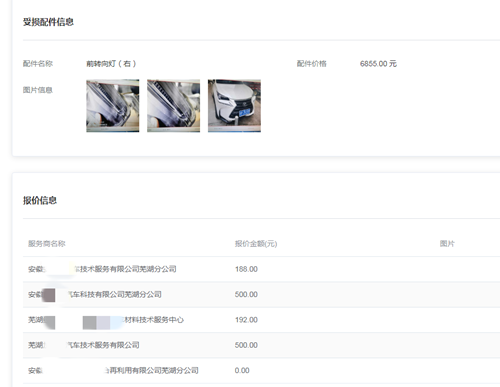
Task: Click the 192.00 quote amount
Action: pyautogui.click(x=246, y=320)
